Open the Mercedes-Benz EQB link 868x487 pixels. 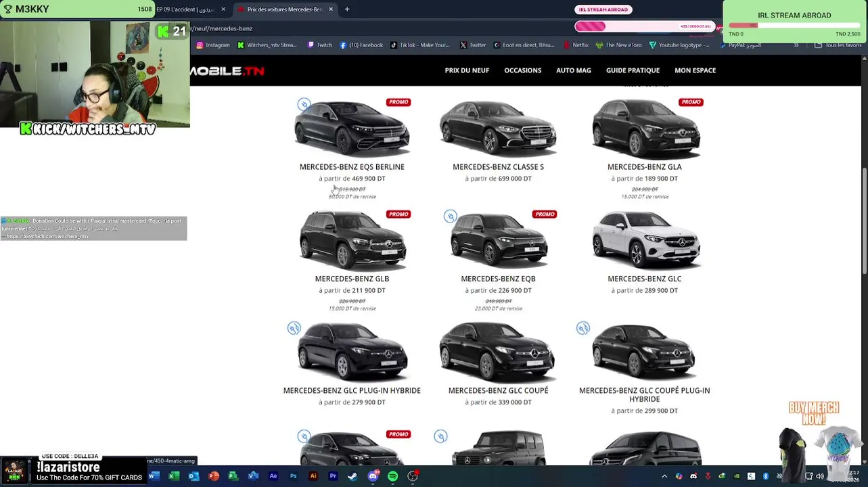[x=498, y=279]
